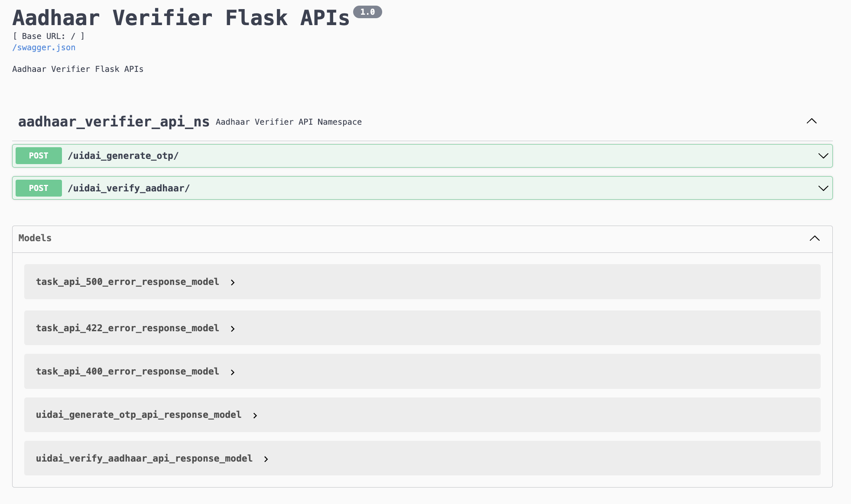Expand task_api_422_error_response_model arrow

tap(233, 329)
